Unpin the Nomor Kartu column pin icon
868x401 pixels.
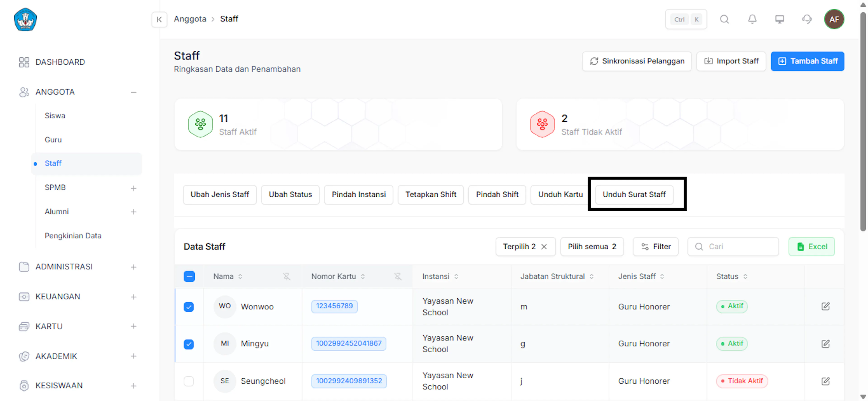(398, 276)
